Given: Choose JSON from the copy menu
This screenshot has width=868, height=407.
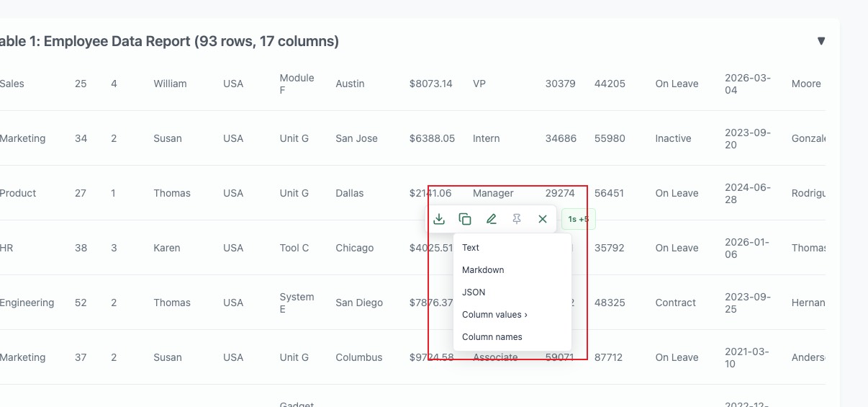Looking at the screenshot, I should tap(512, 292).
